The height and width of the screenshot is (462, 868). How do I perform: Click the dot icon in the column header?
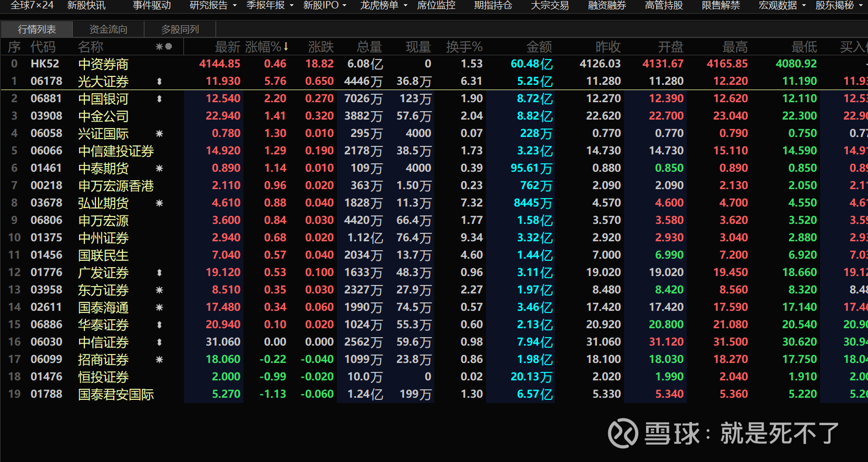169,46
